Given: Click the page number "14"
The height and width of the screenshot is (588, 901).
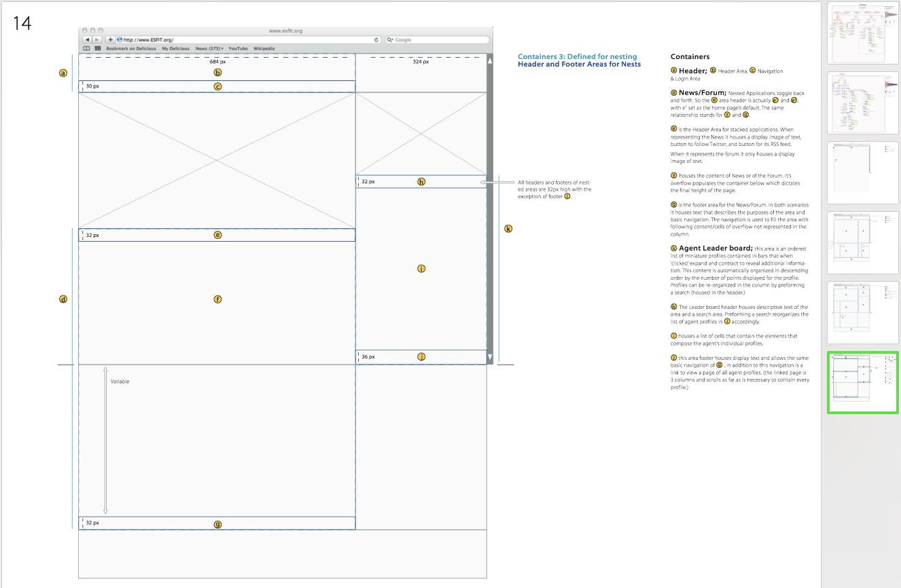Looking at the screenshot, I should tap(22, 24).
